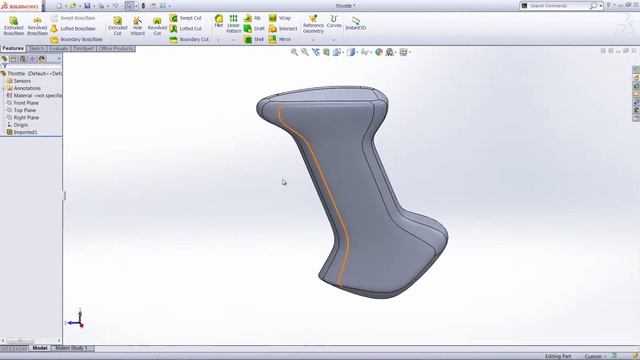640x360 pixels.
Task: Open DimXpertManager panel tab
Action: 33,59
